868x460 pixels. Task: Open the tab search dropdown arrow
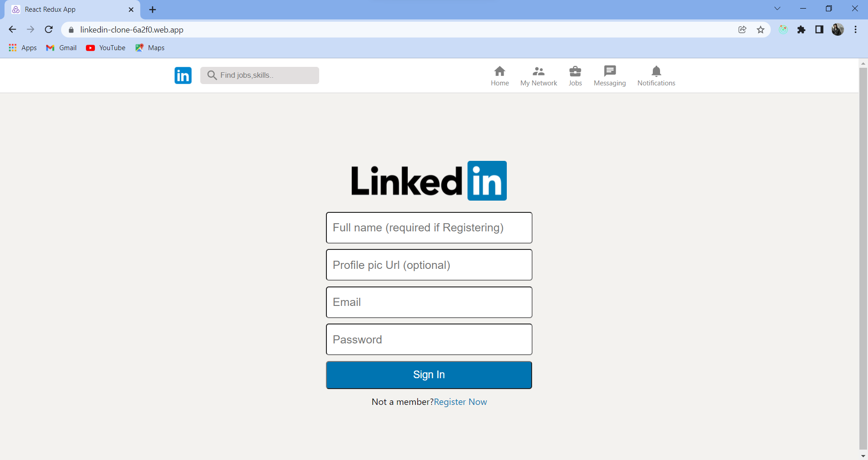[778, 9]
